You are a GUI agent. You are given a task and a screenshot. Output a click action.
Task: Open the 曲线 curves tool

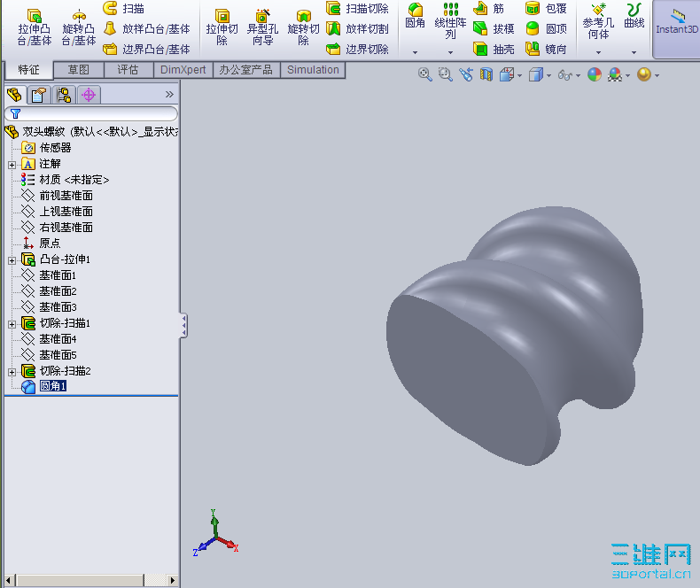point(634,16)
